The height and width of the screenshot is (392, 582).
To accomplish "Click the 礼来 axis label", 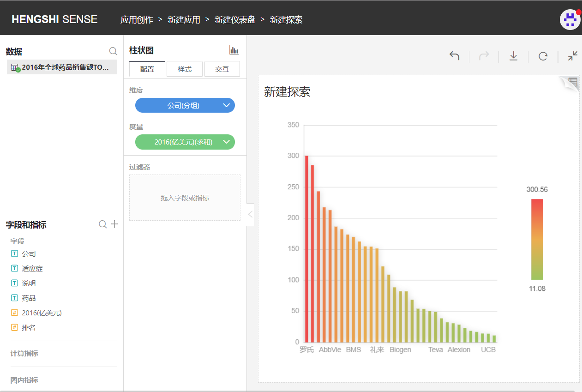I will (377, 350).
